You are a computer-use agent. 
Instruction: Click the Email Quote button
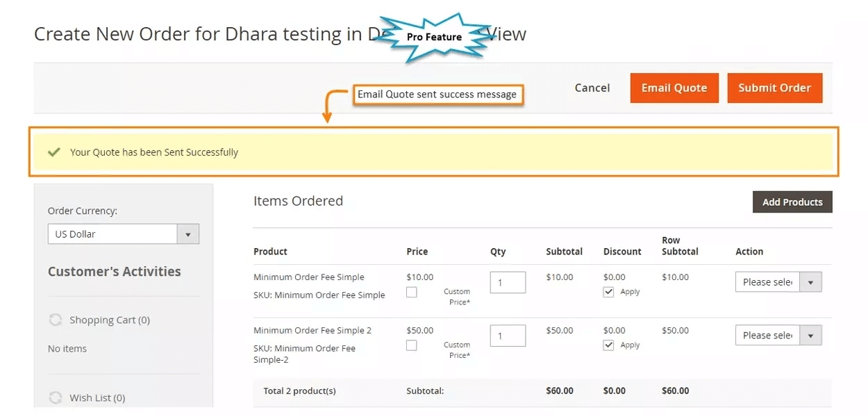point(674,88)
